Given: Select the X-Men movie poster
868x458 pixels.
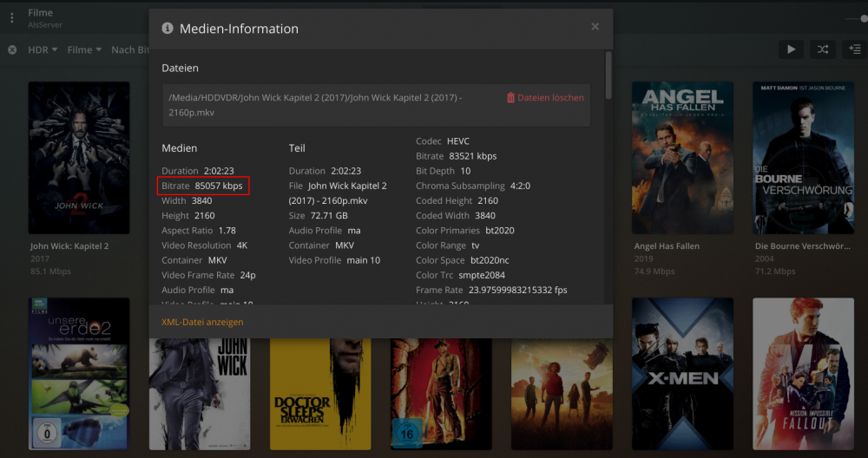Looking at the screenshot, I should 682,374.
